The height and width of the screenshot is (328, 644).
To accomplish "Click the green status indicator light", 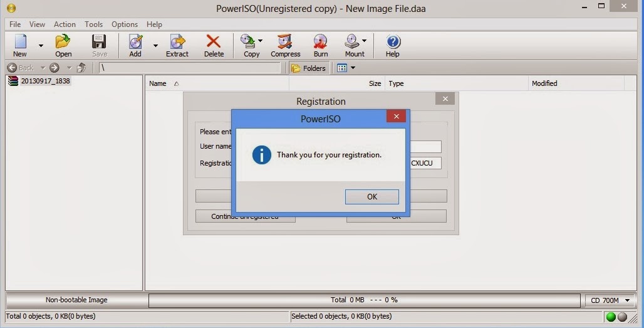I will tap(611, 317).
